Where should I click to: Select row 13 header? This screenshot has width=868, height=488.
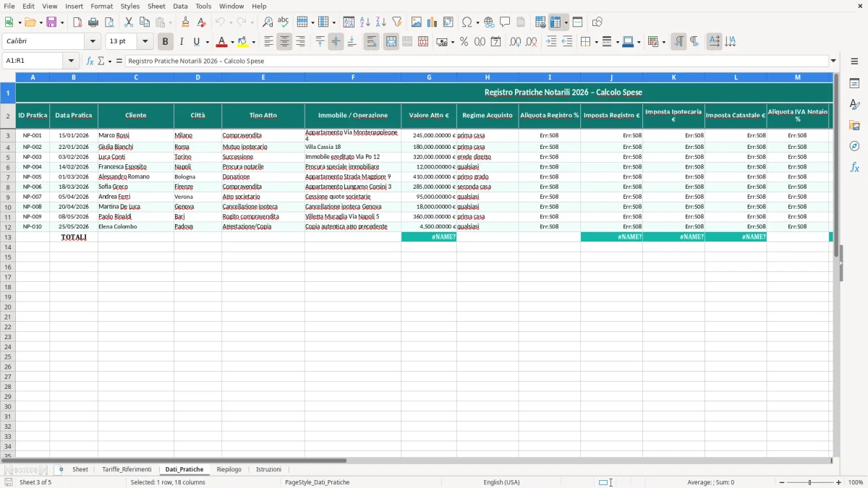(x=8, y=237)
